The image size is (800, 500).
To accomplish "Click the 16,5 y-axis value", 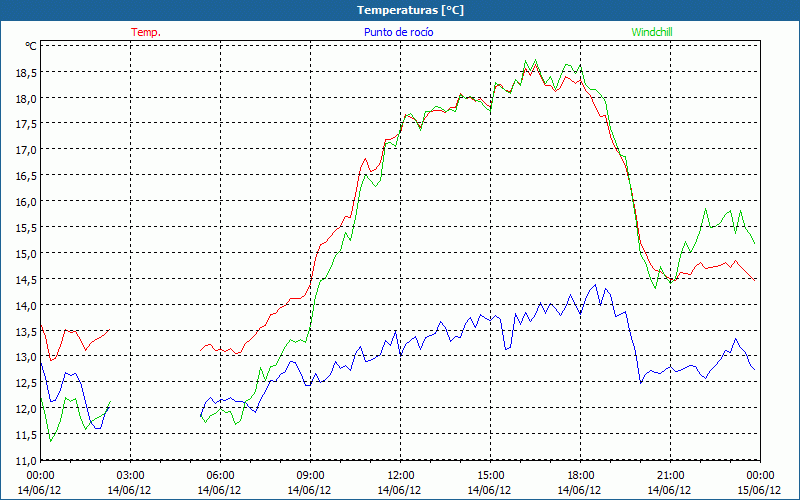I will [26, 177].
